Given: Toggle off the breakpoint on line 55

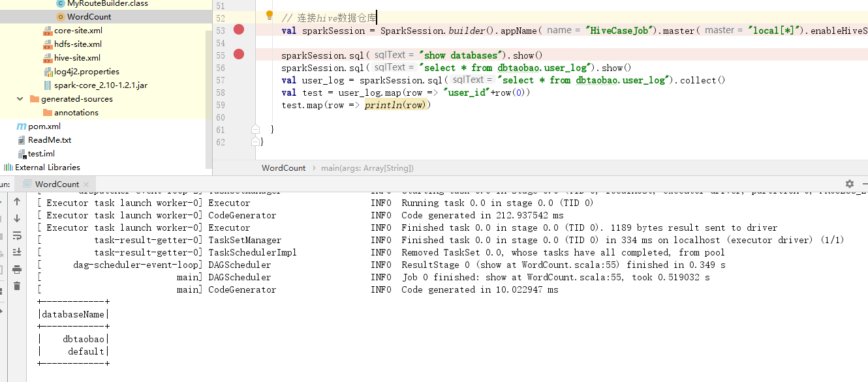Looking at the screenshot, I should pos(239,54).
